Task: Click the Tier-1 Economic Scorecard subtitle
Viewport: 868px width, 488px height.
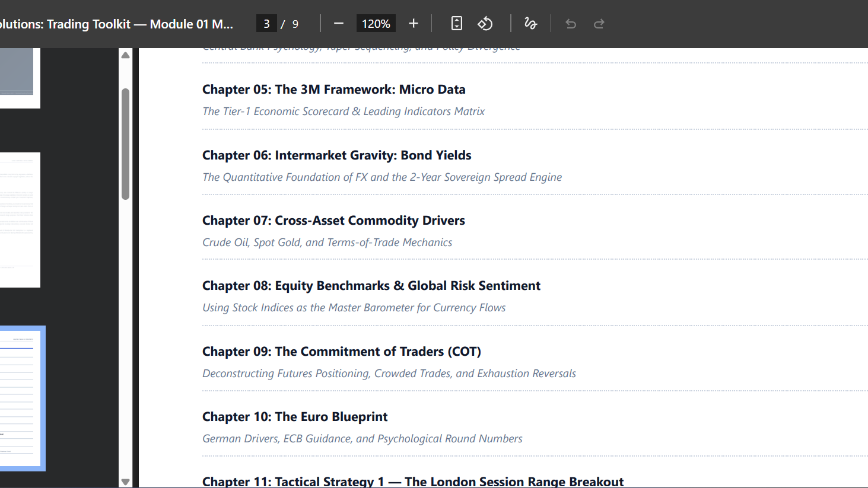Action: (x=344, y=111)
